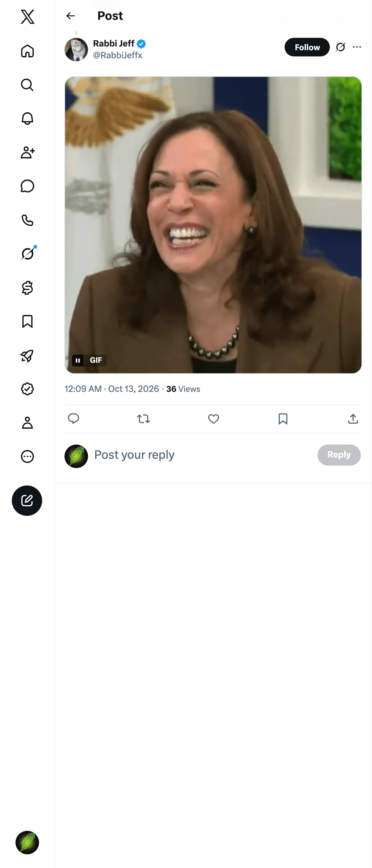Open Profile icon in sidebar
This screenshot has height=868, width=372.
27,423
